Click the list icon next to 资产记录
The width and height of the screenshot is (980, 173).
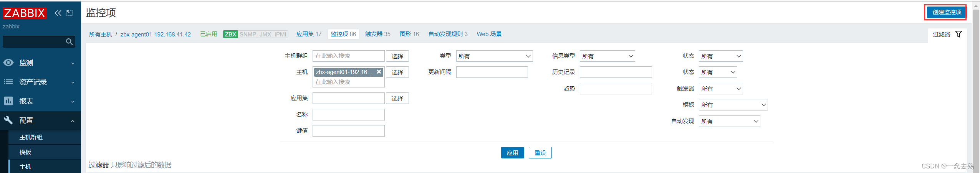click(x=8, y=82)
